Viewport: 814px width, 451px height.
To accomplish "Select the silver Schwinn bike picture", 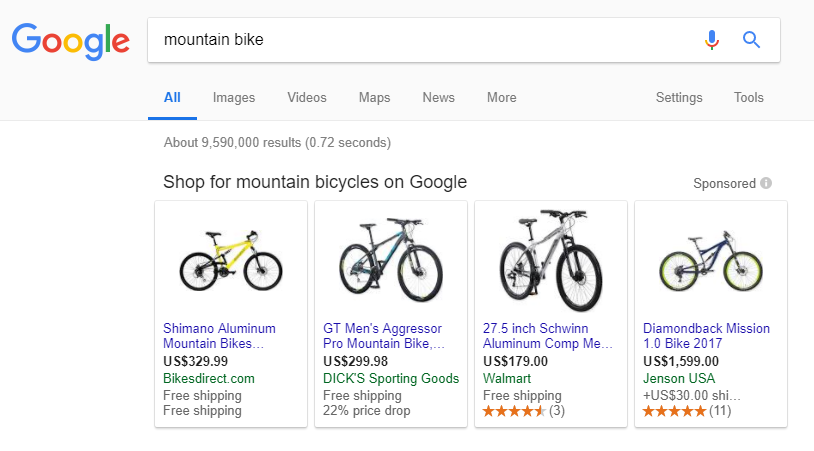I will (x=551, y=258).
